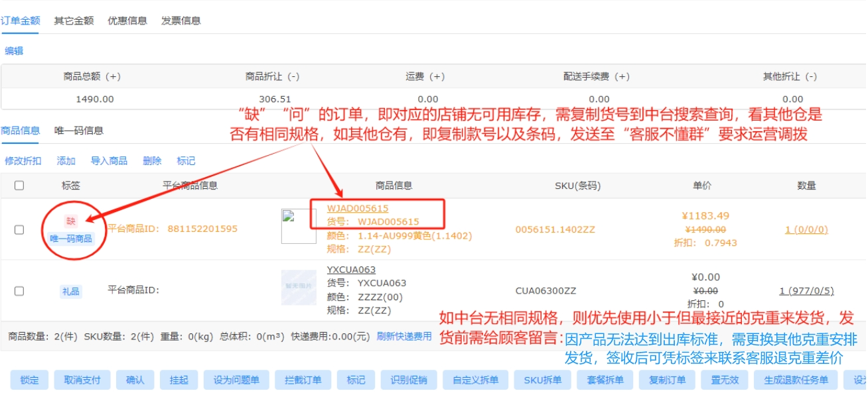Click the YXCUA063 product placeholder image
868x399 pixels.
[299, 288]
